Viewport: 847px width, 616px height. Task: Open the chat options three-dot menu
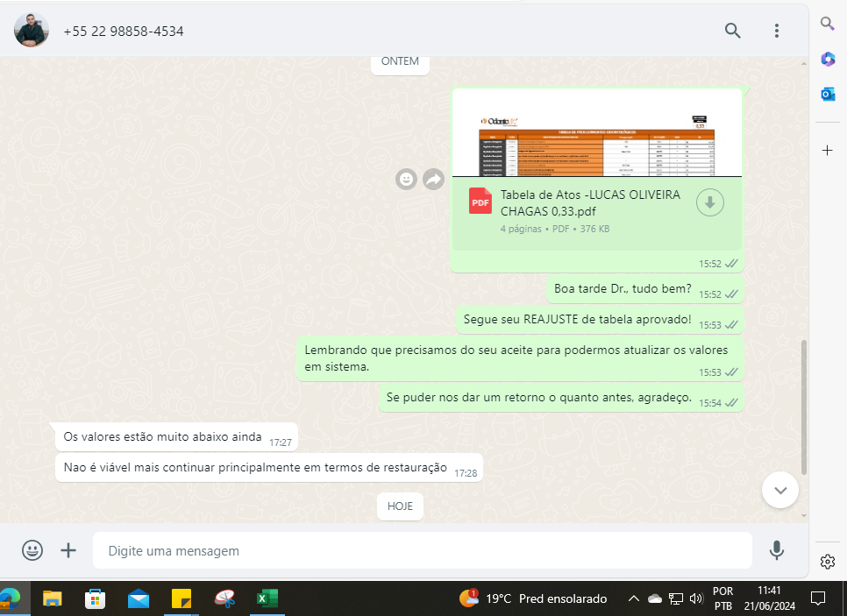coord(777,31)
